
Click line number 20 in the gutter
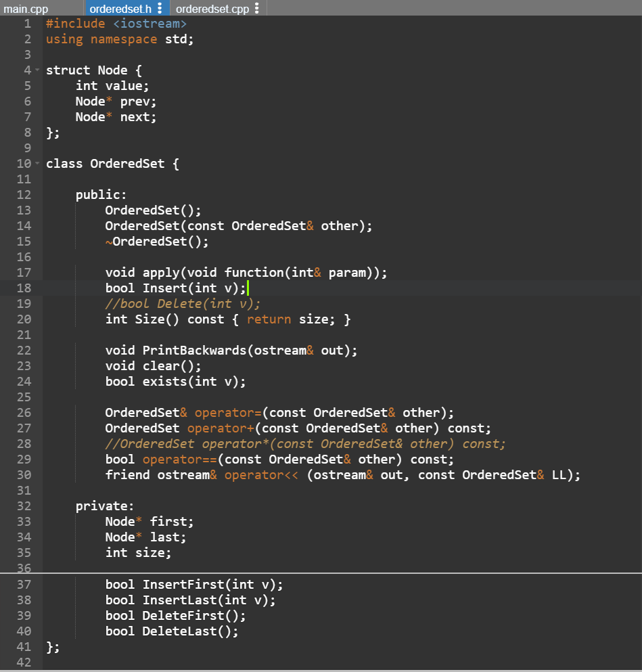click(24, 319)
